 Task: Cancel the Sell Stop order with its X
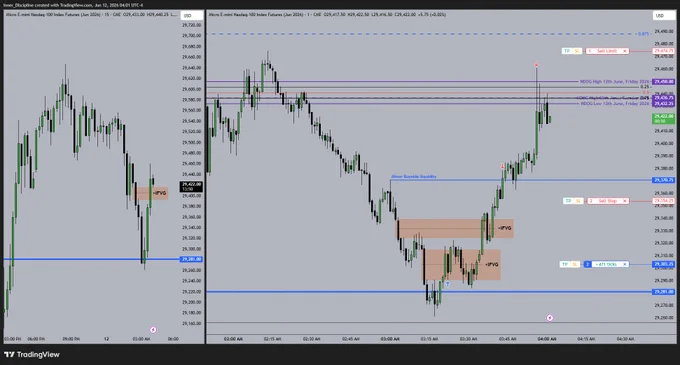624,201
